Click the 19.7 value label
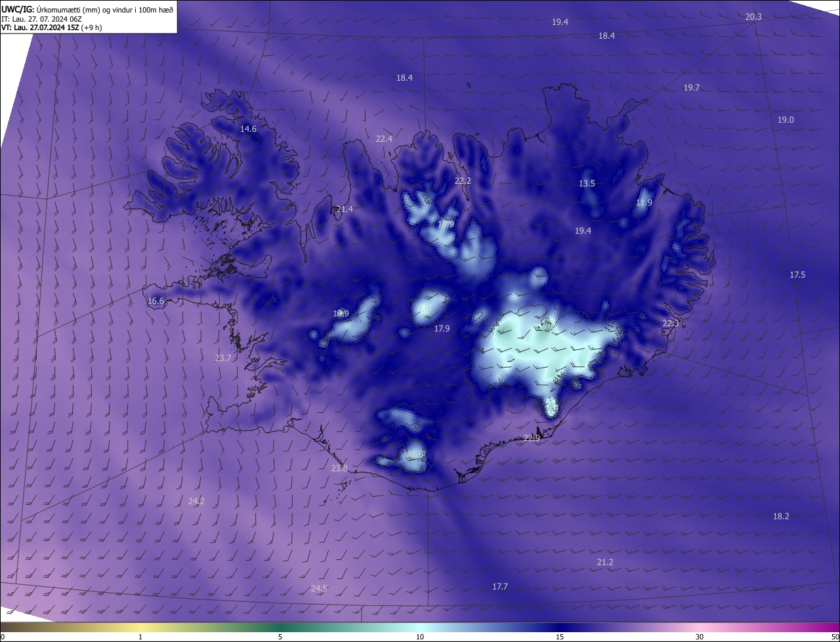 coord(692,87)
